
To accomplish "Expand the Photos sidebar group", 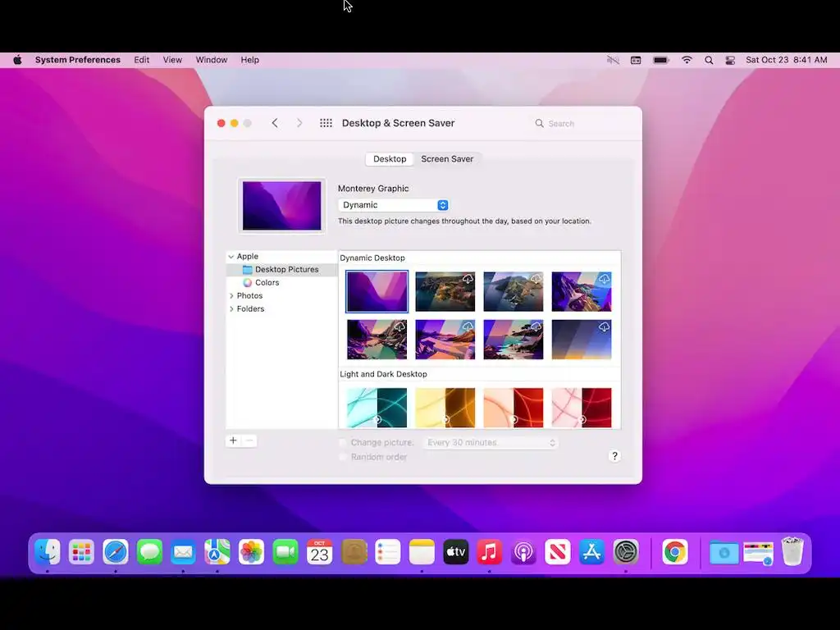I will click(231, 295).
